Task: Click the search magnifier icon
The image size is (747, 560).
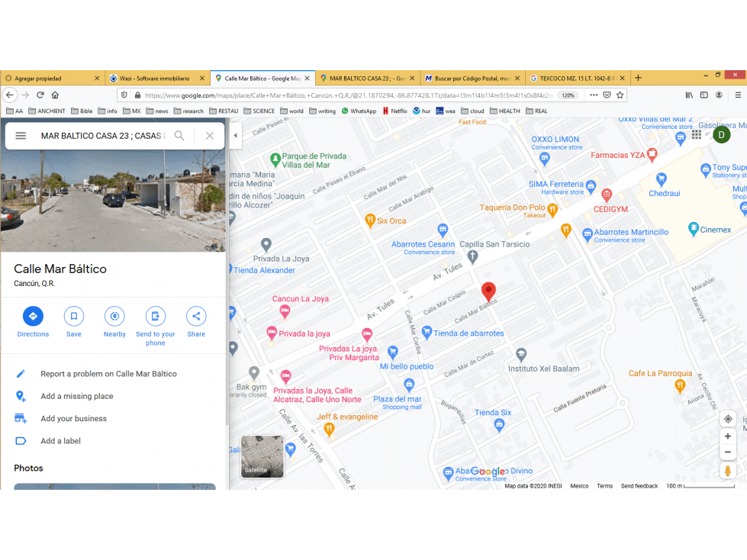Action: [179, 136]
